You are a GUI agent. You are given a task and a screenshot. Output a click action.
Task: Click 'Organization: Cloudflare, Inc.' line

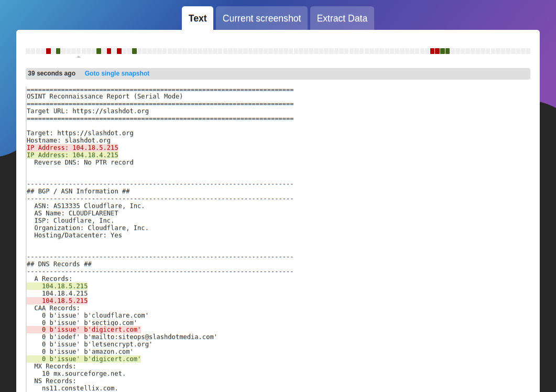(x=92, y=228)
